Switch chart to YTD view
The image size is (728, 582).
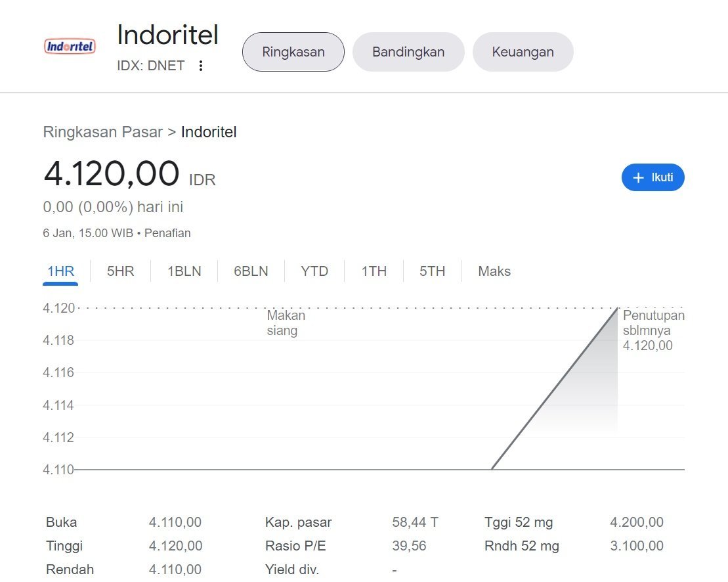(x=314, y=271)
